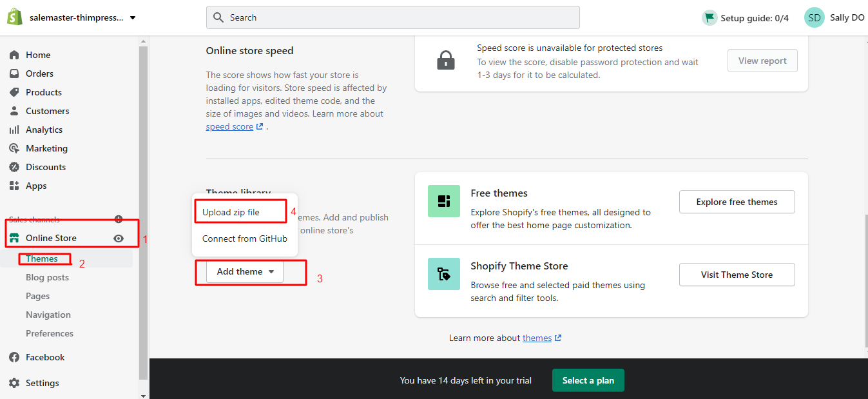Screen dimensions: 868x399
Task: Click inside the Search field
Action: coord(392,17)
